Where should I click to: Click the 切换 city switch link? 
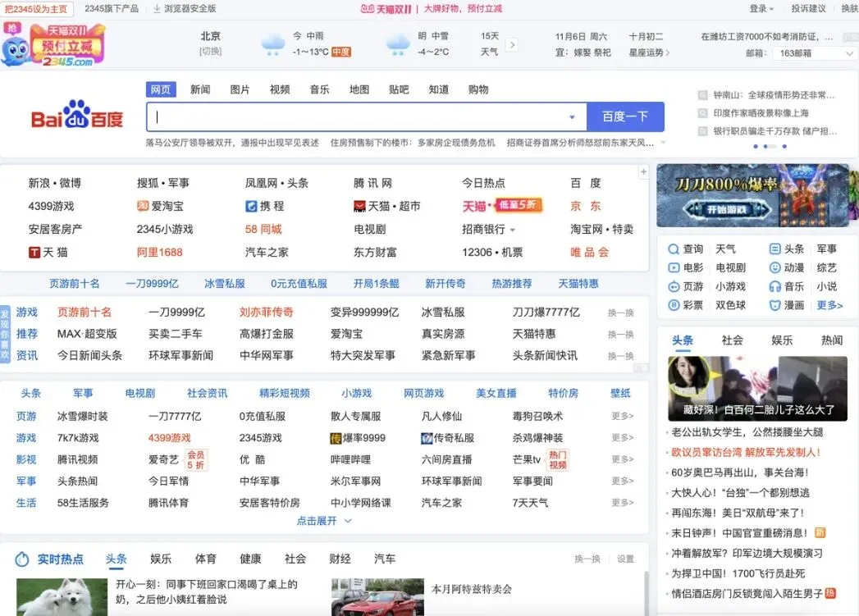tap(210, 52)
